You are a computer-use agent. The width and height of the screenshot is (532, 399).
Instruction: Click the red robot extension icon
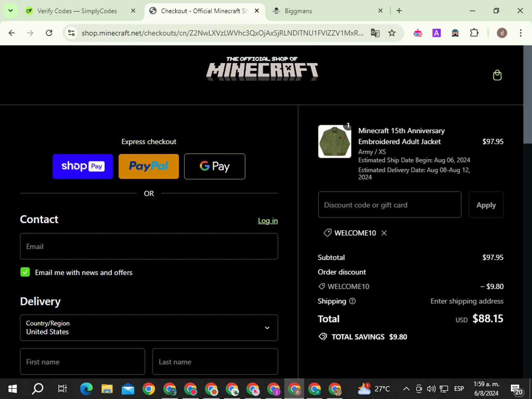coord(418,33)
